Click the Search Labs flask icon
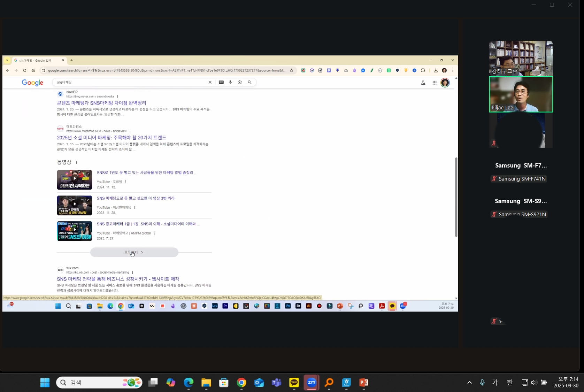The width and height of the screenshot is (584, 392). tap(423, 83)
